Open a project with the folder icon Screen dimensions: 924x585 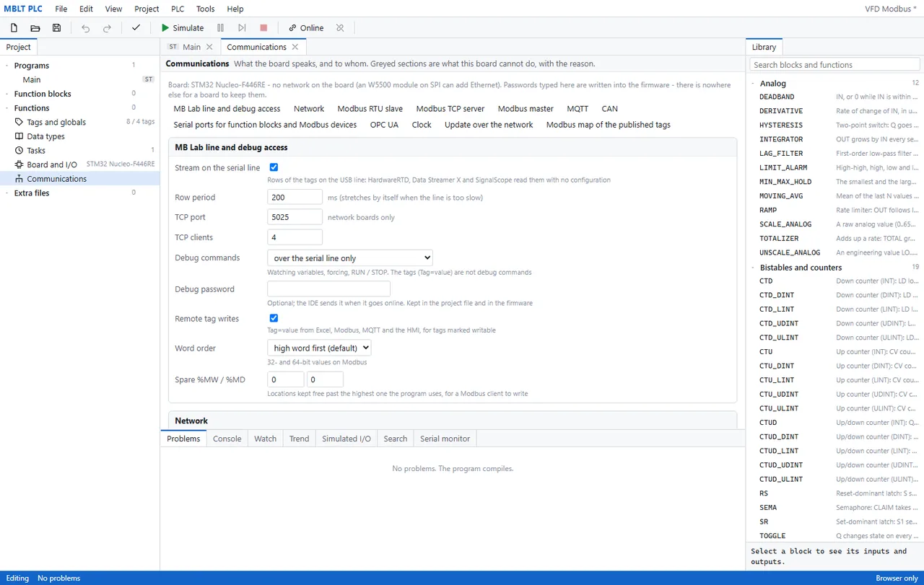35,28
